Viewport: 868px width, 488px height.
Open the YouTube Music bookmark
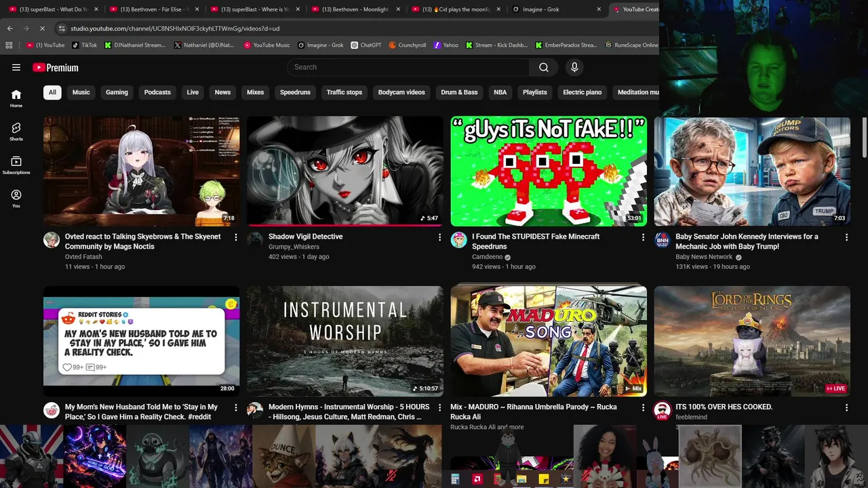point(267,45)
